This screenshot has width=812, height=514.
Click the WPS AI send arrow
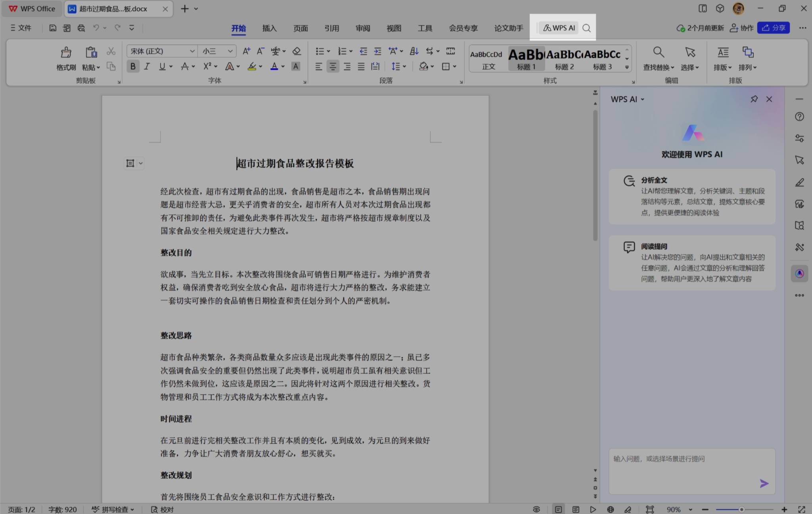click(764, 483)
